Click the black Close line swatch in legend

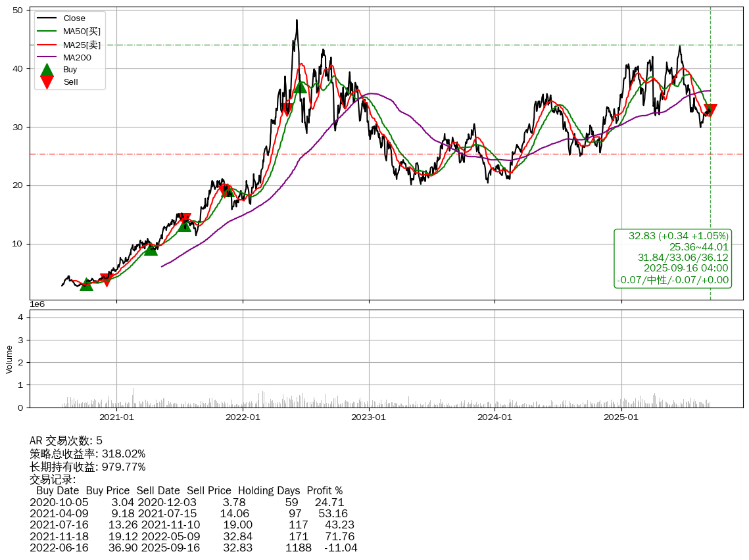[47, 18]
